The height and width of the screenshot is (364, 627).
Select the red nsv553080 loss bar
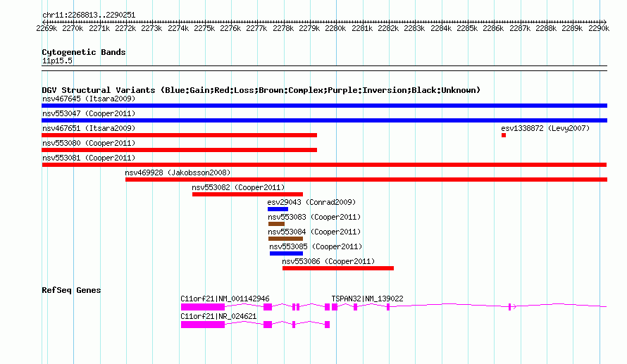[x=179, y=150]
